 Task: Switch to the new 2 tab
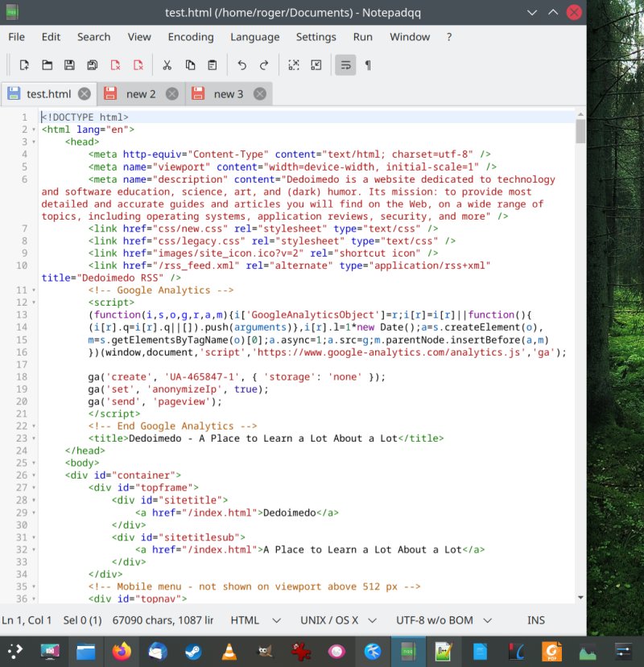pyautogui.click(x=140, y=94)
